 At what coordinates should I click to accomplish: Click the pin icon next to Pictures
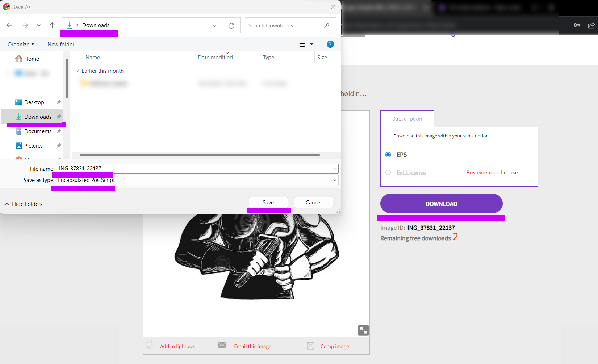pyautogui.click(x=59, y=146)
